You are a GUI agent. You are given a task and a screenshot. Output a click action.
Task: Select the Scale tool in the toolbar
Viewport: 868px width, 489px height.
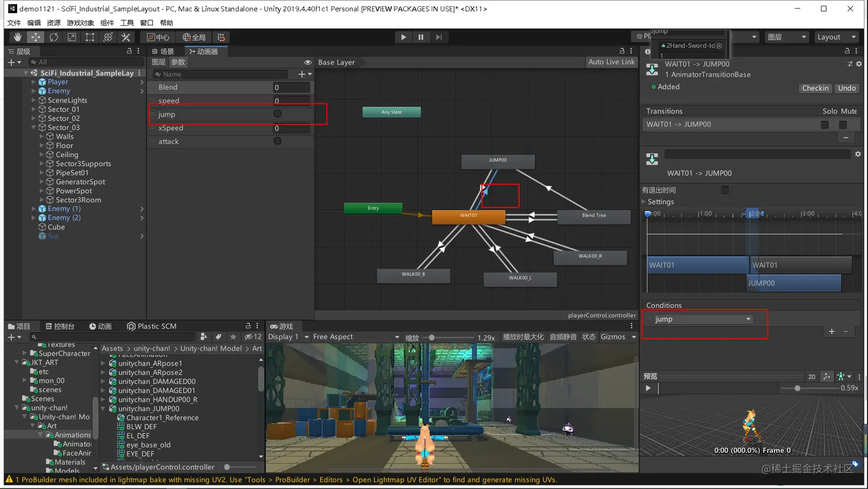point(72,37)
